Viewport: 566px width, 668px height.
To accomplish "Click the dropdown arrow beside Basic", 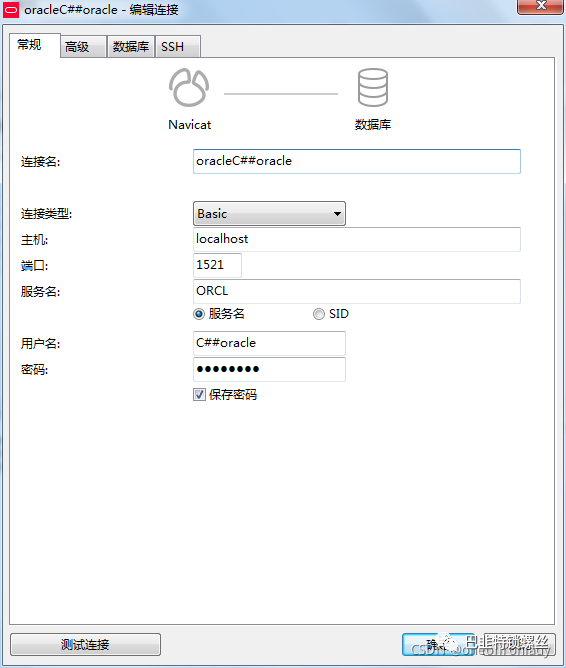I will (337, 213).
